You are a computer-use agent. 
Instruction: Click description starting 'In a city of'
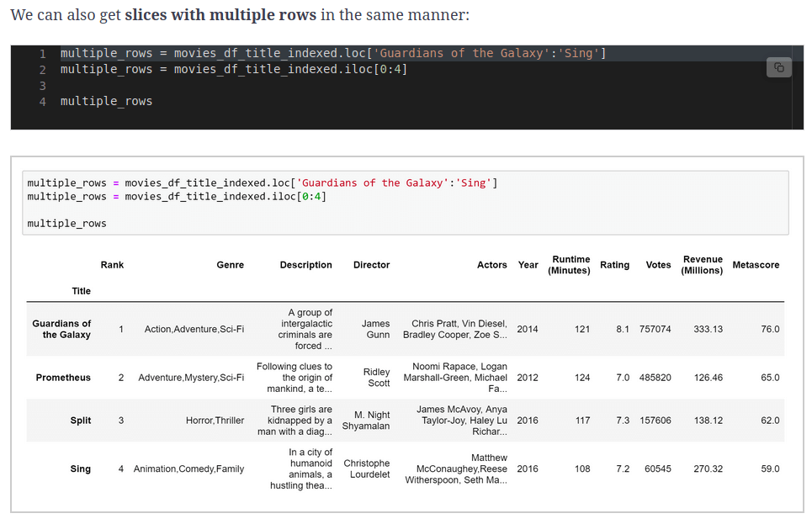301,469
